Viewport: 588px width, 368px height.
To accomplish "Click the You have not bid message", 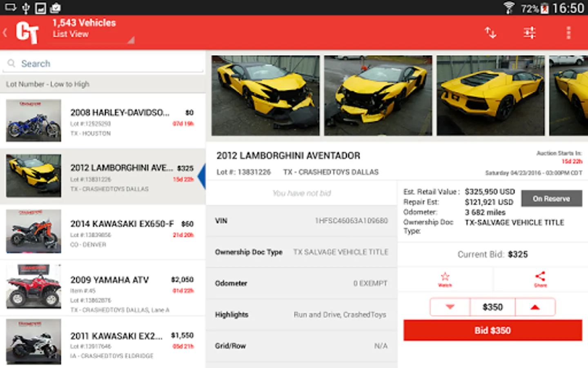I will click(302, 193).
